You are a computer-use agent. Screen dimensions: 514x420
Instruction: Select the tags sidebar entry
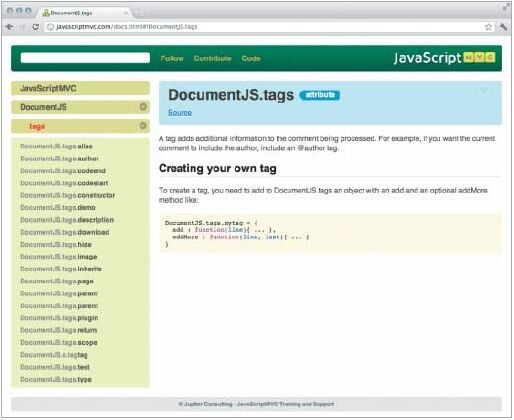point(80,126)
